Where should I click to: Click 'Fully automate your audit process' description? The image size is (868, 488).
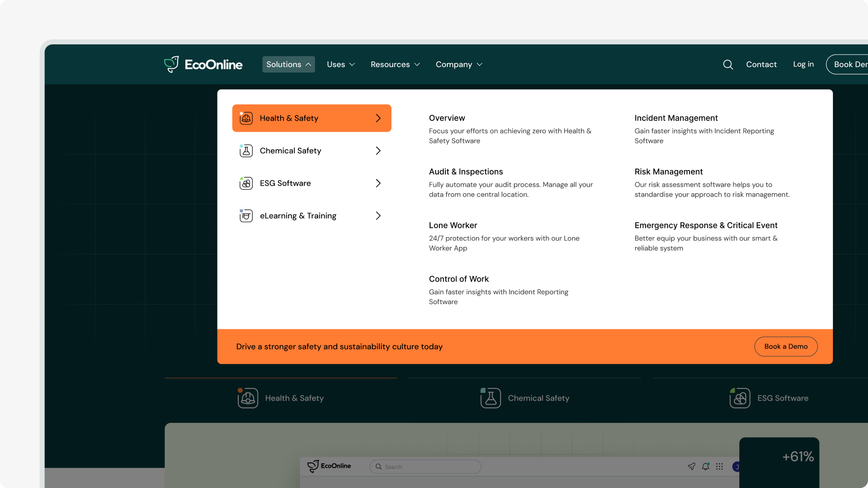(511, 190)
